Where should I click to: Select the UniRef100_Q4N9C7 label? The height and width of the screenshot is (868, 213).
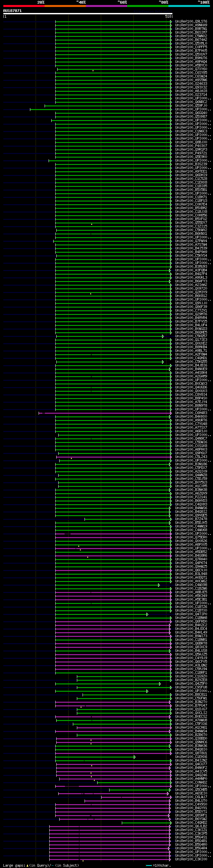click(x=191, y=439)
